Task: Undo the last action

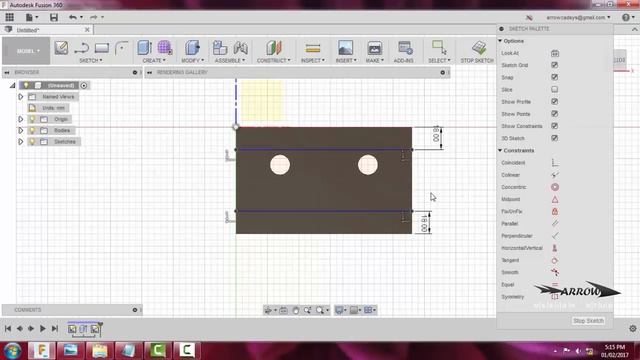Action: point(73,17)
